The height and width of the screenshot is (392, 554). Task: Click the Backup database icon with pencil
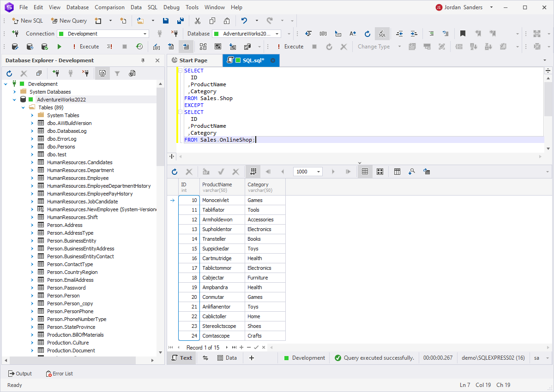click(15, 47)
